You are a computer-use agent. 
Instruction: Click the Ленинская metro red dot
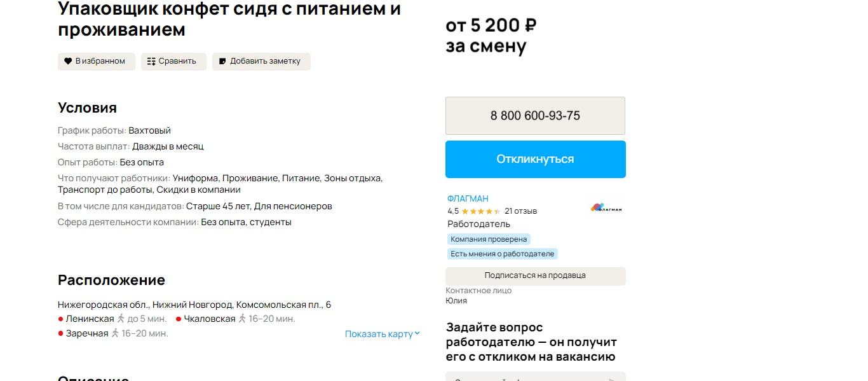(61, 319)
